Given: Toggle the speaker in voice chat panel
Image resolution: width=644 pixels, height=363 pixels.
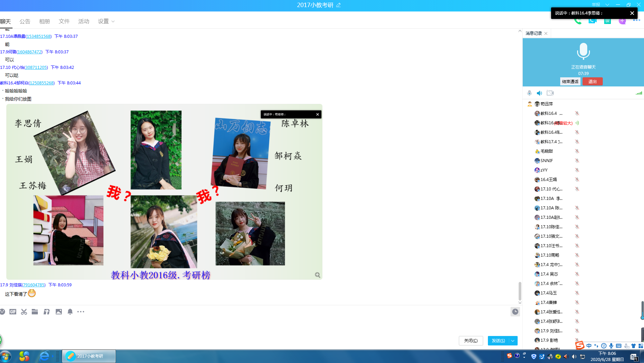Looking at the screenshot, I should (x=540, y=93).
